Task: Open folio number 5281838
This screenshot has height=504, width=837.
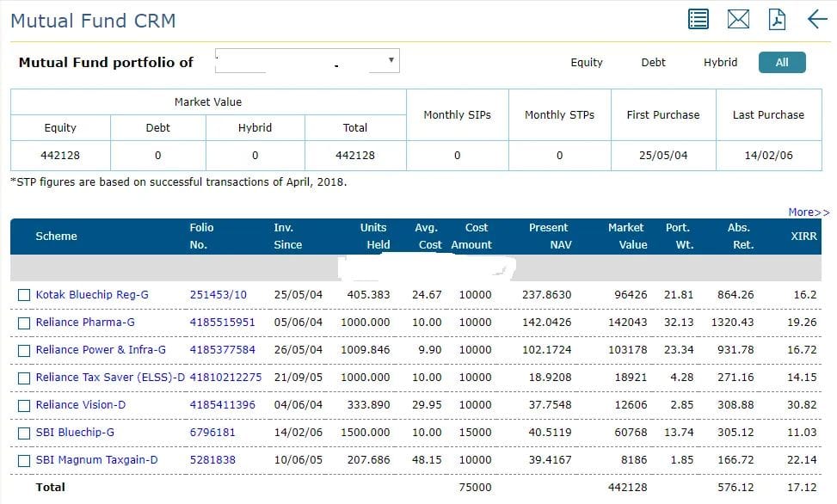Action: click(x=212, y=459)
